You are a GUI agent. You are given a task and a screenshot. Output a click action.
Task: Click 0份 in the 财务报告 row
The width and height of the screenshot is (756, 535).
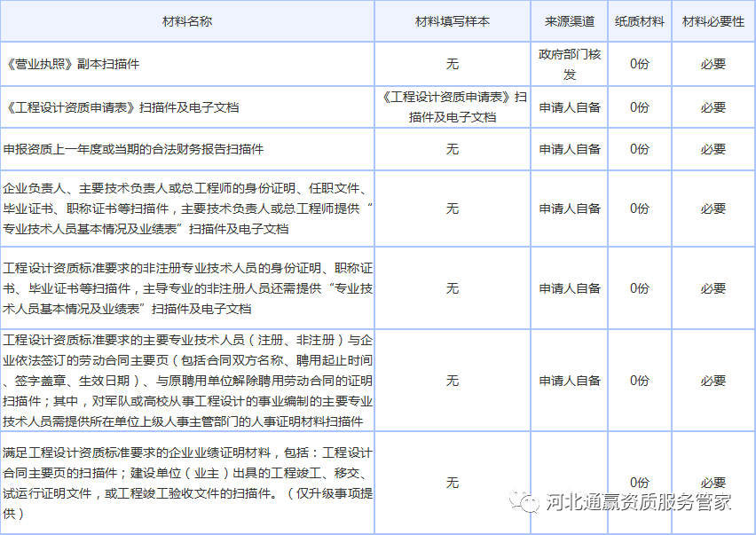pos(640,149)
